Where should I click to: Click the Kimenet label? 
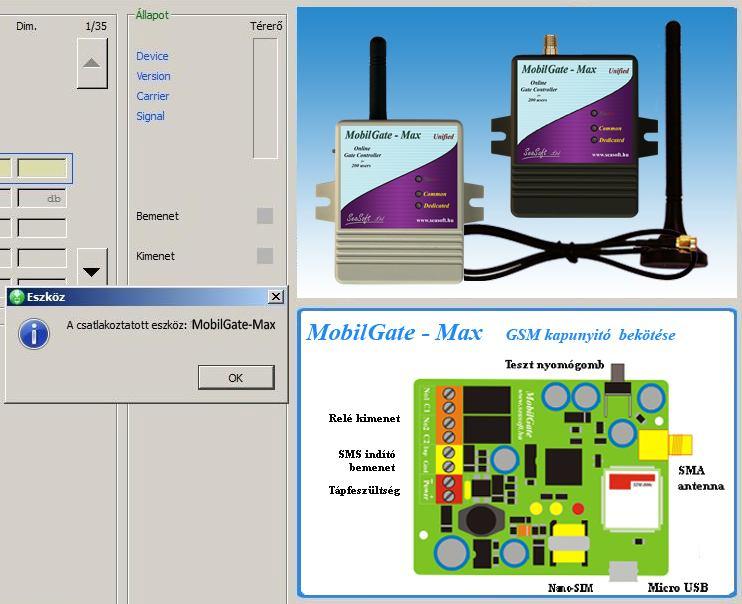(155, 256)
